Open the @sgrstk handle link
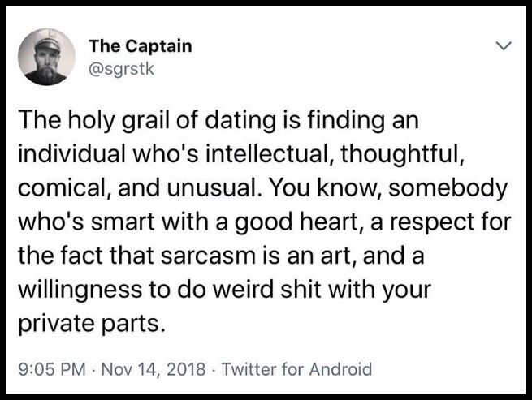The height and width of the screenshot is (400, 532). pos(122,69)
